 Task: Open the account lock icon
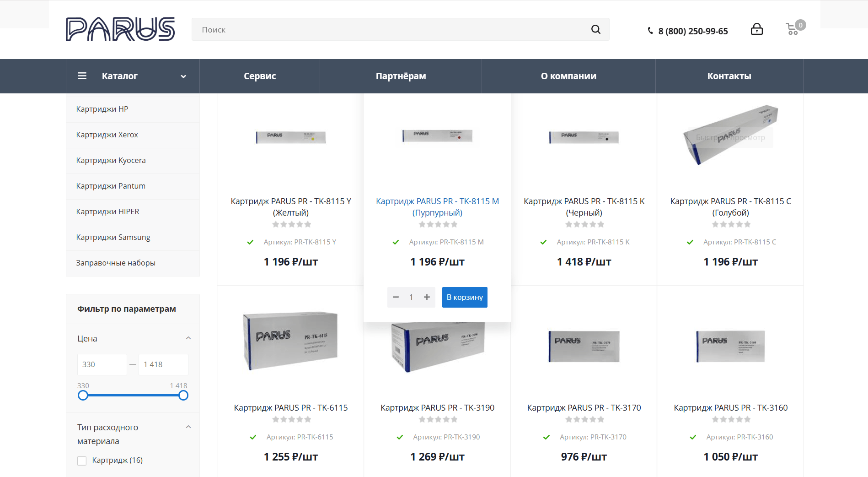pos(756,29)
